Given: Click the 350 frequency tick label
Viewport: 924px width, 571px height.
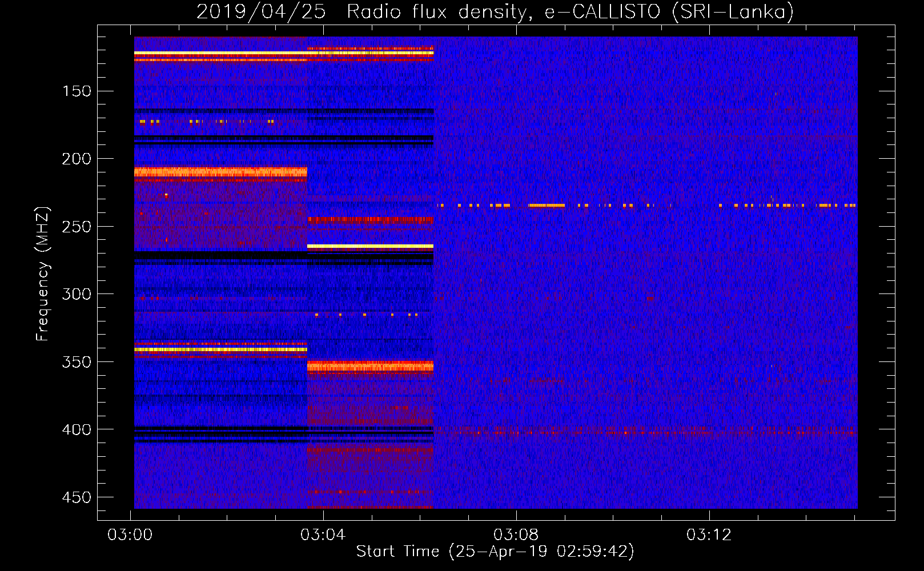Looking at the screenshot, I should tap(77, 362).
